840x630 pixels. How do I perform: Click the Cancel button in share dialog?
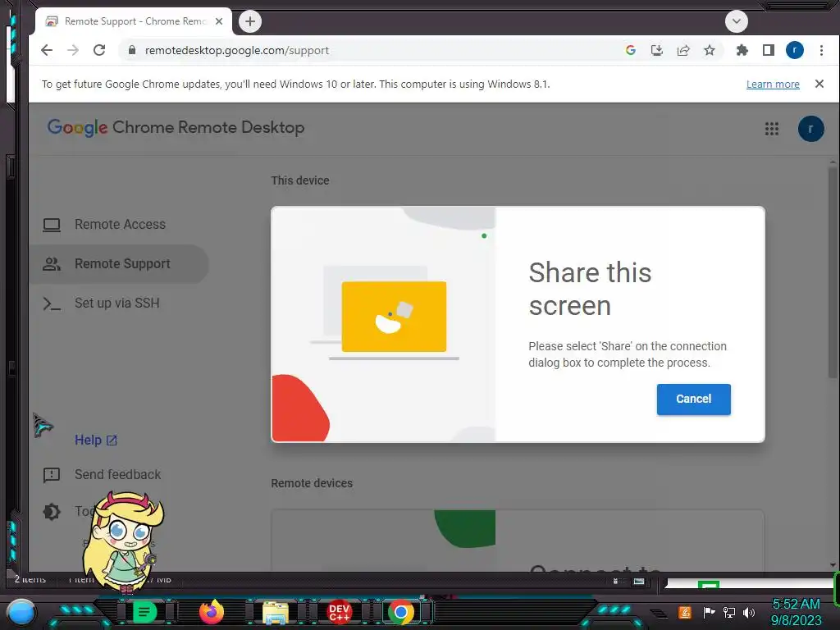point(693,399)
